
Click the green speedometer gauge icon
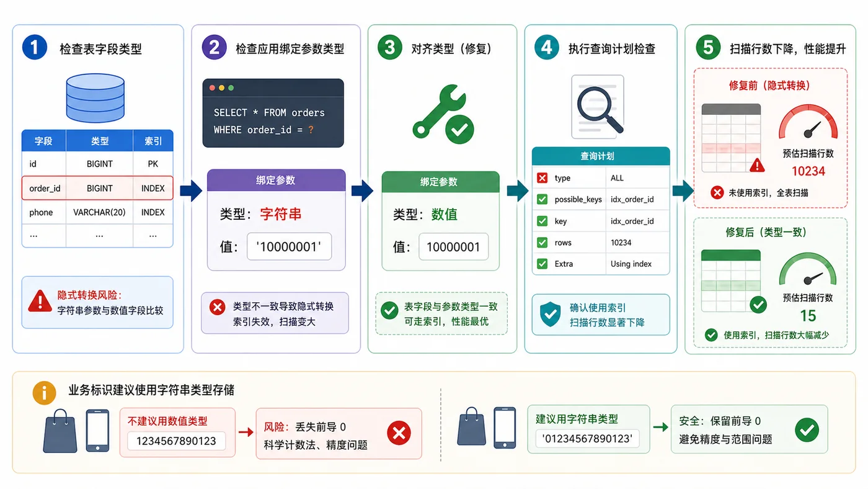pyautogui.click(x=808, y=270)
